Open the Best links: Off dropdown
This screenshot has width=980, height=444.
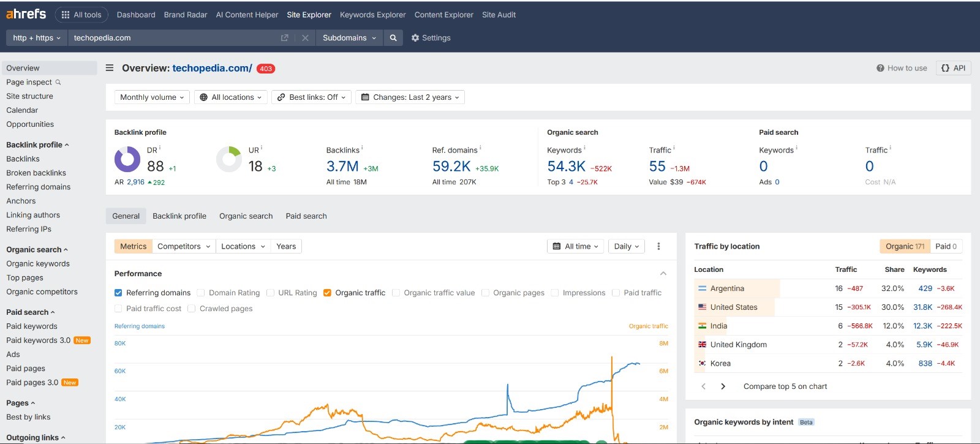pos(311,97)
